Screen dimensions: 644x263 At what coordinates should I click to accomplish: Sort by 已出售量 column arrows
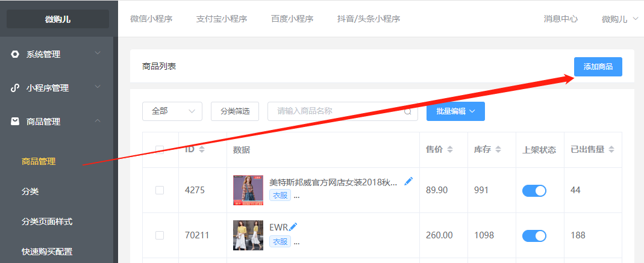pos(611,149)
